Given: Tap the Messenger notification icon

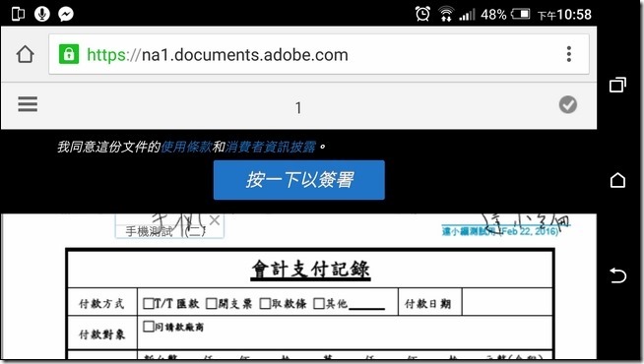Looking at the screenshot, I should tap(66, 14).
